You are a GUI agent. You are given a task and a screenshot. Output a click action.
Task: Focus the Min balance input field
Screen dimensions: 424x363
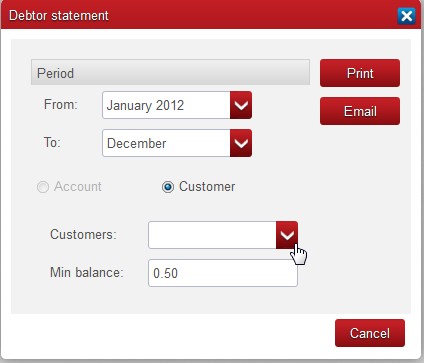[223, 273]
